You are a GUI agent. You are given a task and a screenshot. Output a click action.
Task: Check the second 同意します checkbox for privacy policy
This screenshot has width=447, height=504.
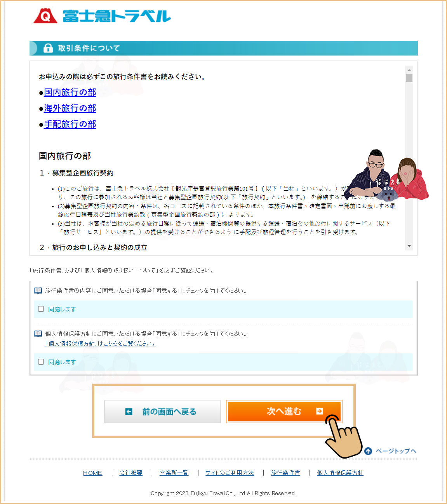pyautogui.click(x=41, y=362)
